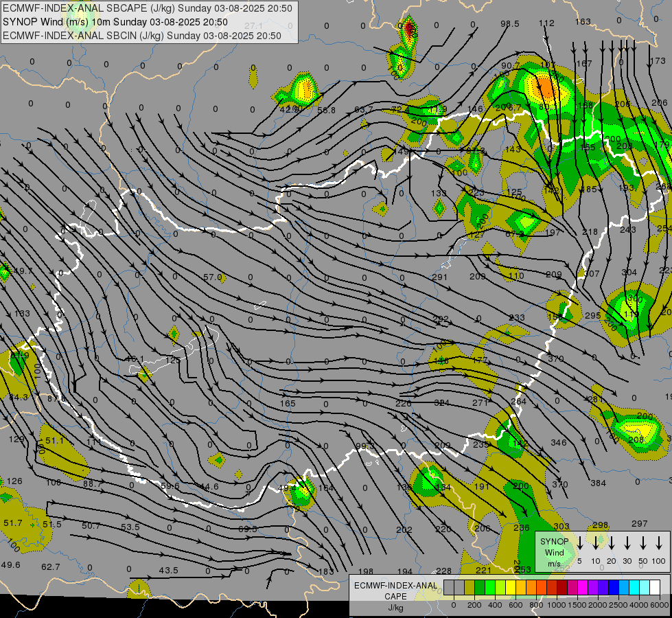Select the dark red CAPE legend swatch
The height and width of the screenshot is (618, 672).
pyautogui.click(x=562, y=588)
